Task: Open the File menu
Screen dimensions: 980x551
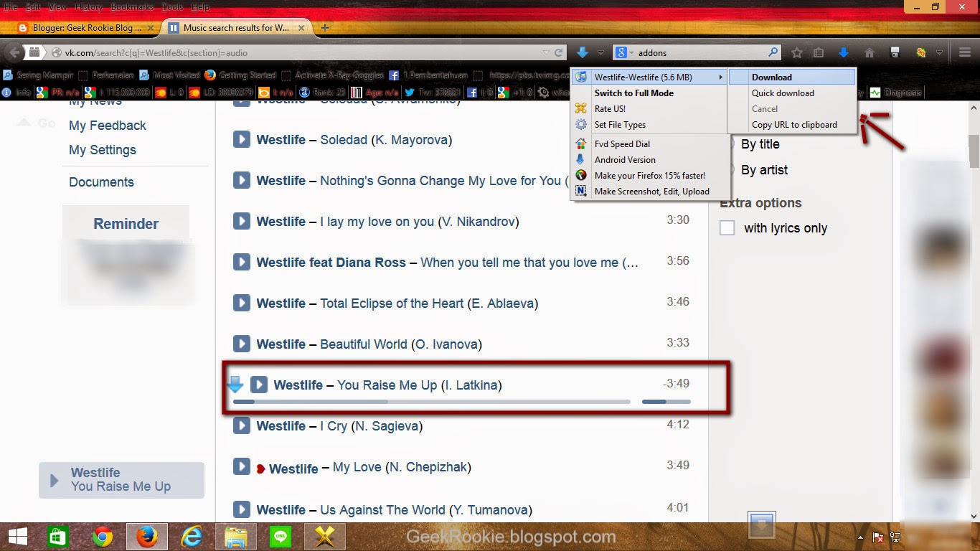Action: click(11, 7)
